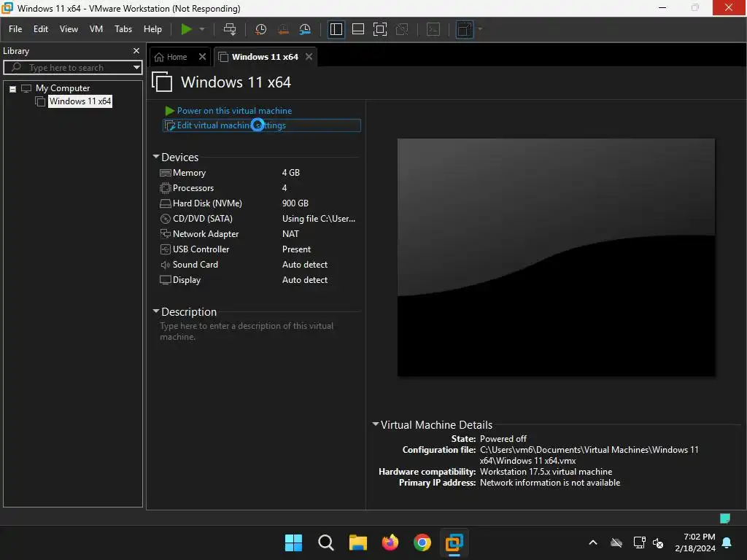Open the VM menu
This screenshot has width=747, height=560.
[x=96, y=29]
